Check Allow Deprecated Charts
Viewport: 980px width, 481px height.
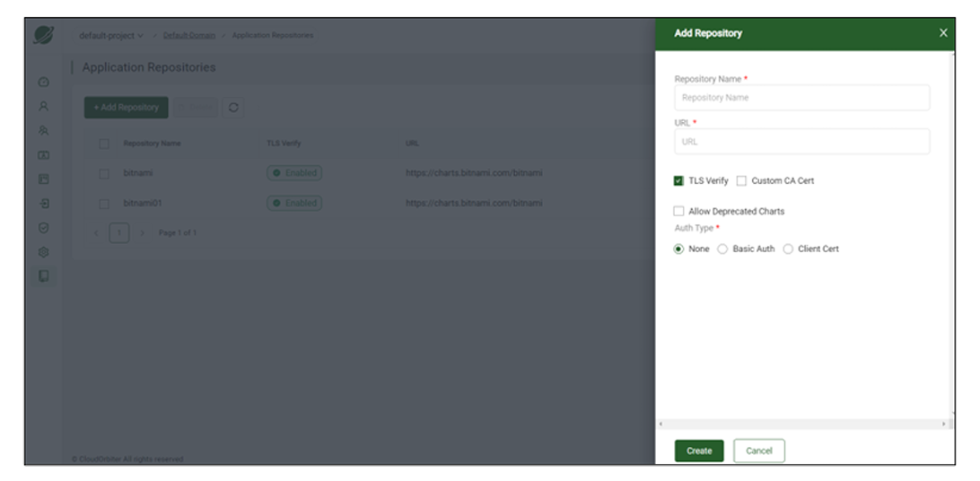pos(678,211)
